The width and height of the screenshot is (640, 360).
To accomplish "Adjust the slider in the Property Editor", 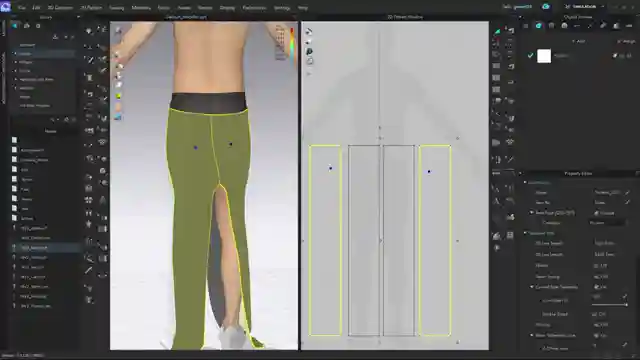I will (x=609, y=304).
